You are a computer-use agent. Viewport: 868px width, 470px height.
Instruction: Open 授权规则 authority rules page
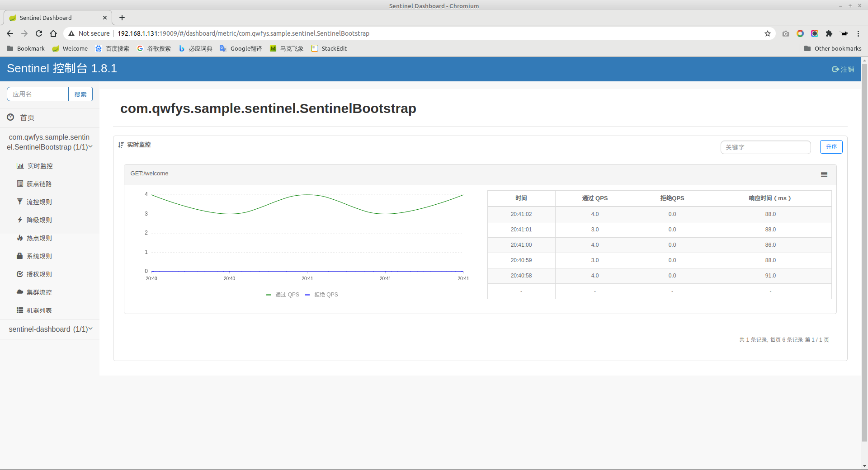[39, 274]
